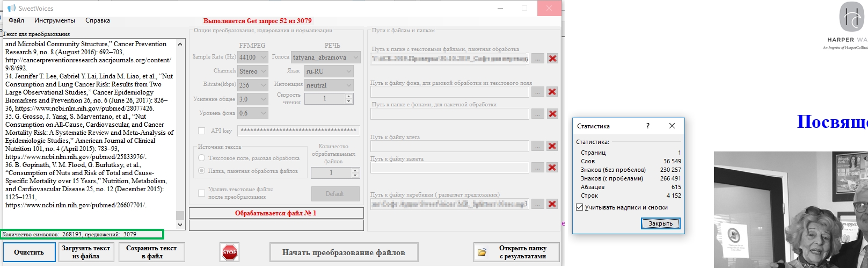Clear the background file path
The image size is (868, 268).
click(x=552, y=92)
